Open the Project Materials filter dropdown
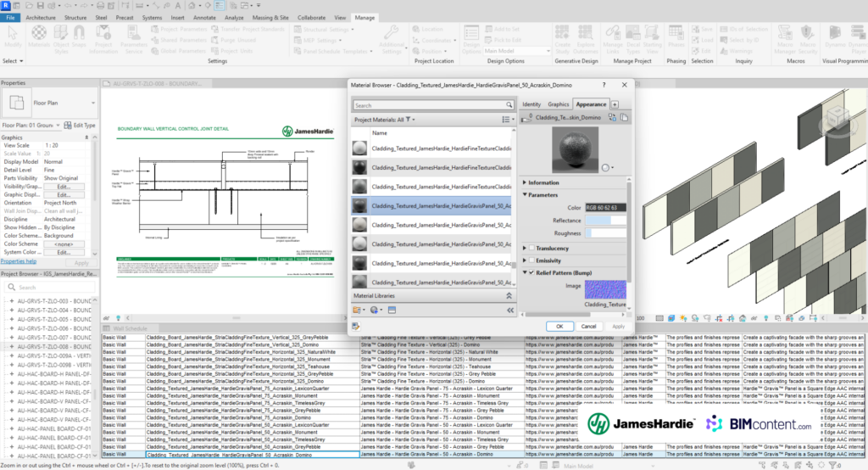The width and height of the screenshot is (868, 470). click(x=410, y=120)
